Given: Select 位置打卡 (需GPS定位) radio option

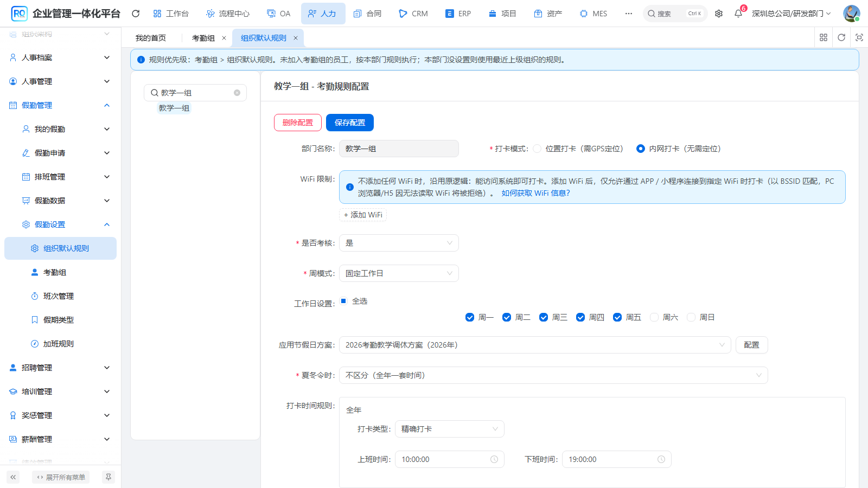Looking at the screenshot, I should [537, 149].
